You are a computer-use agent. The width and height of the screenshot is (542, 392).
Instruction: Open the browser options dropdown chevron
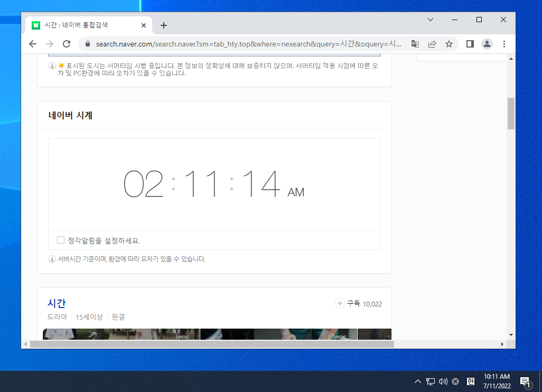click(430, 20)
